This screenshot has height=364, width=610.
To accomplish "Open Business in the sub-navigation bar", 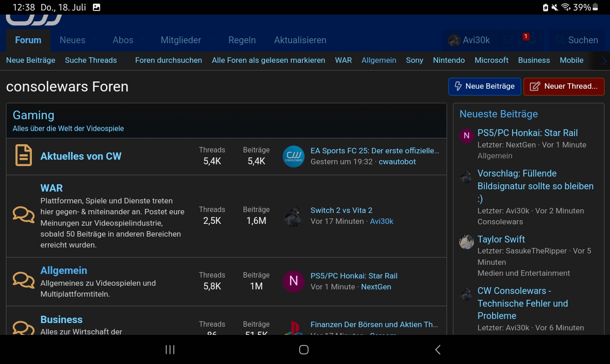I will pos(534,60).
